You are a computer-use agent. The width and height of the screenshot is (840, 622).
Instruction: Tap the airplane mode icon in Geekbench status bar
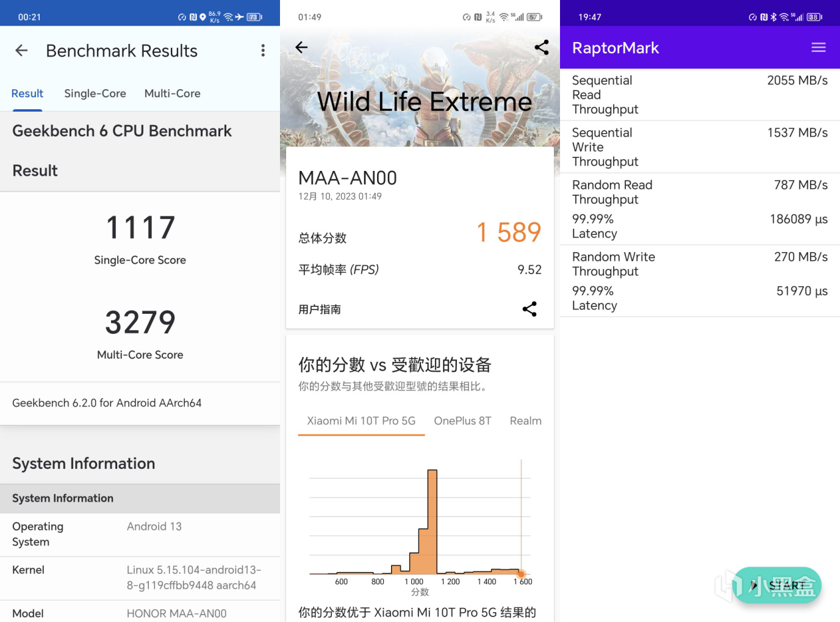coord(239,17)
